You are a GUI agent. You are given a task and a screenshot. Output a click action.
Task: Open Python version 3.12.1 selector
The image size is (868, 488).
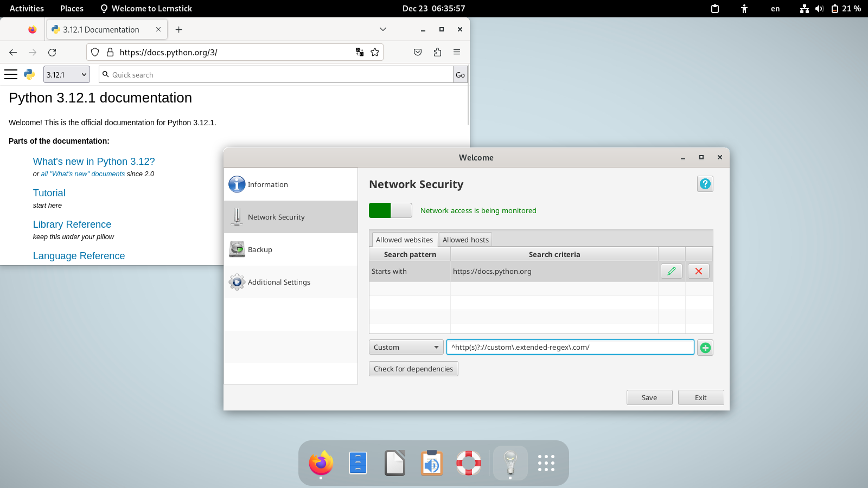coord(66,74)
